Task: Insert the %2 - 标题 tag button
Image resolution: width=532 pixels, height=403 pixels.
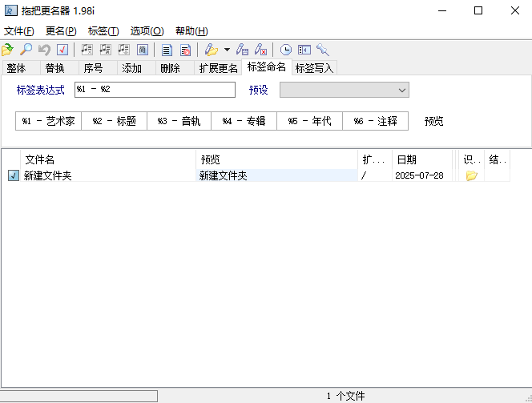Action: [x=114, y=121]
